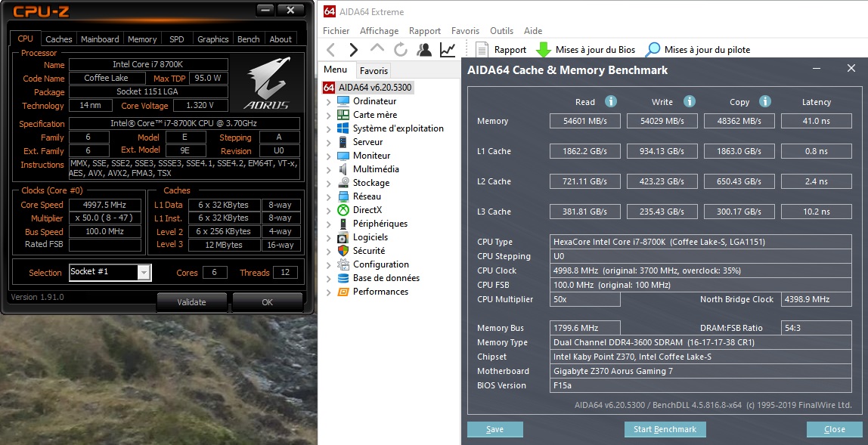
Task: Click Close in the benchmark window
Action: click(834, 429)
